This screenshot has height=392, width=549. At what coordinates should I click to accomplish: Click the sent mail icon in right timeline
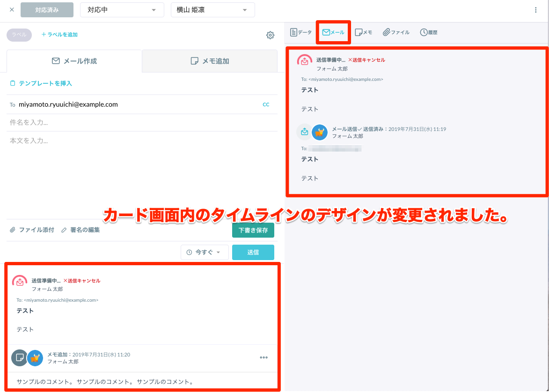tap(305, 132)
